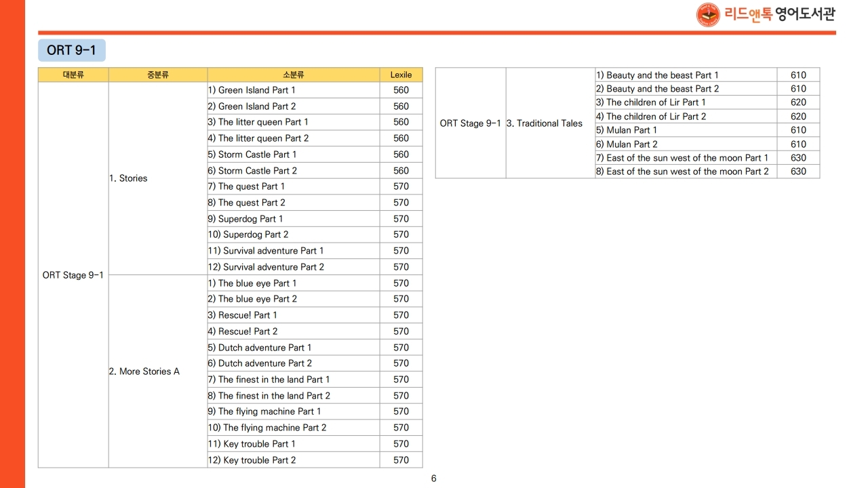Select The flying machine Part 2 entry
The width and height of the screenshot is (868, 488).
click(275, 428)
